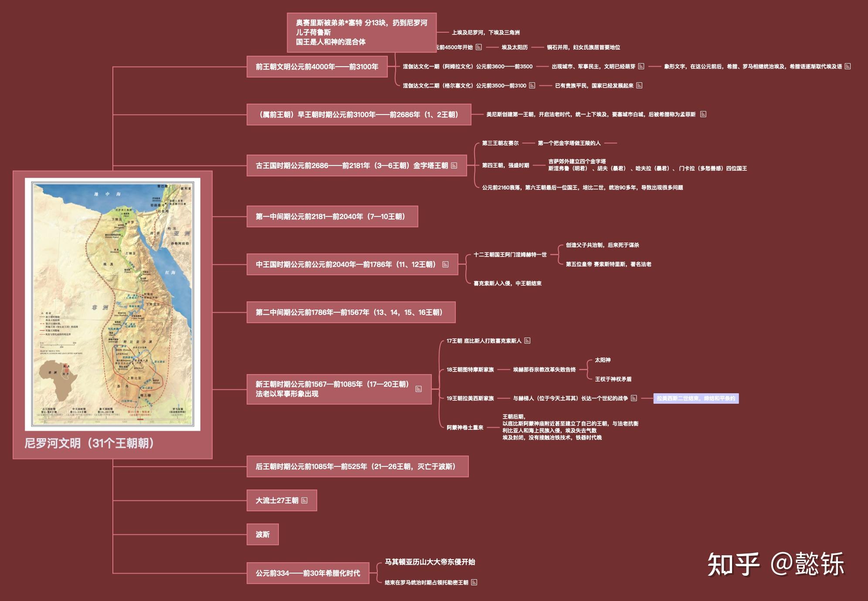Open note icon after 希腊语逐渐取代埃及语

(x=848, y=66)
